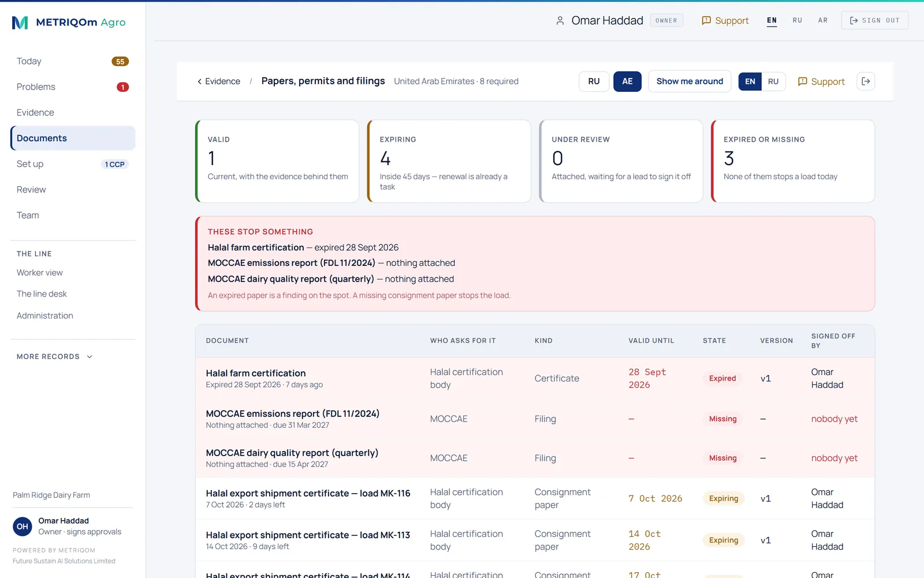Open Review in the sidebar

coord(73,190)
